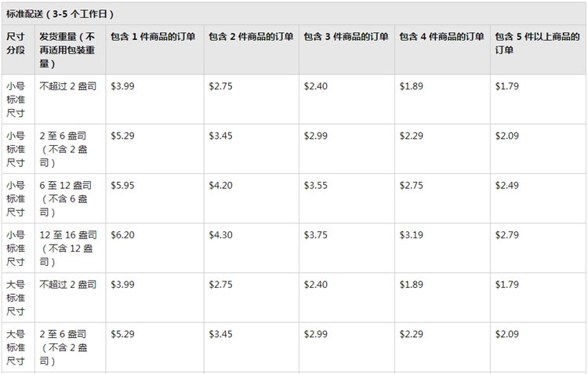Viewport: 588px width, 374px height.
Task: Click the 6 至 12 盎司 weight cell
Action: point(67,199)
